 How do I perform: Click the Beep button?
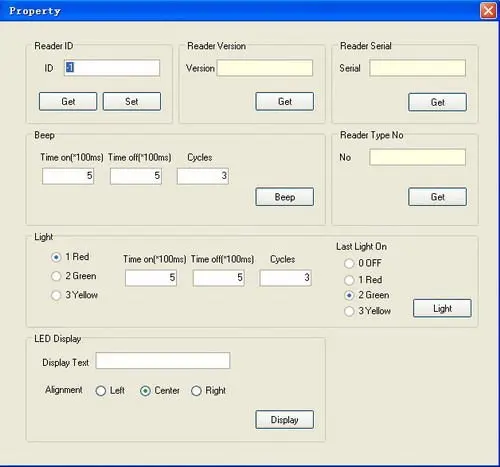pyautogui.click(x=285, y=197)
